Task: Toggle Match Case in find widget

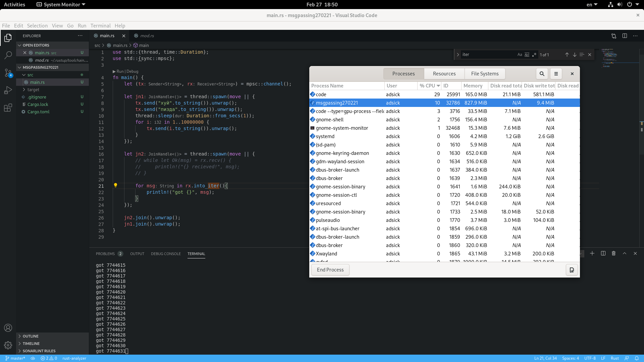Action: (520, 55)
